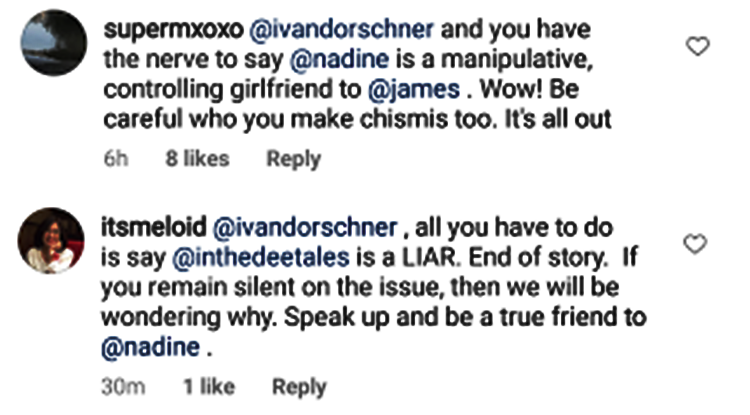Open the supermxoxo username link
This screenshot has width=750, height=415.
point(165,30)
